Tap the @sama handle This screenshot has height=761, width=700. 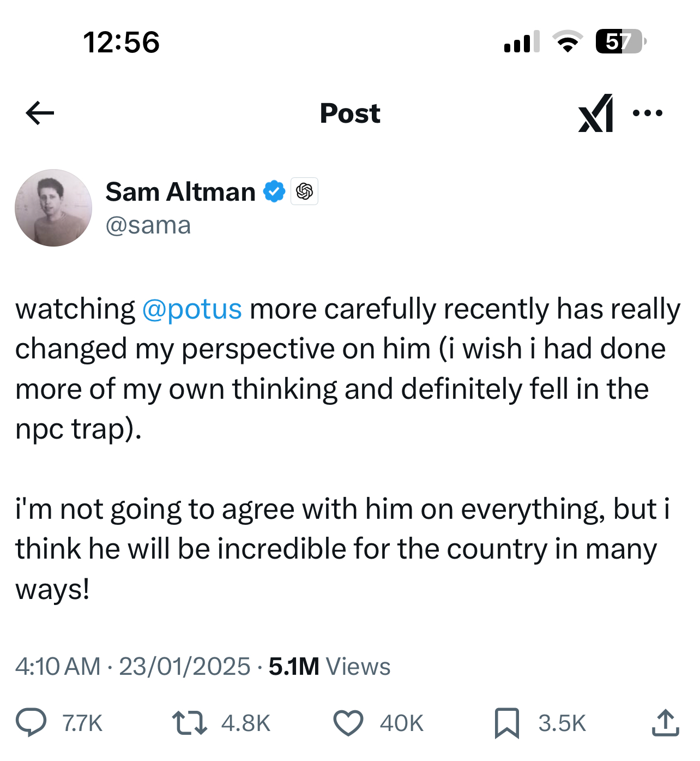coord(148,225)
